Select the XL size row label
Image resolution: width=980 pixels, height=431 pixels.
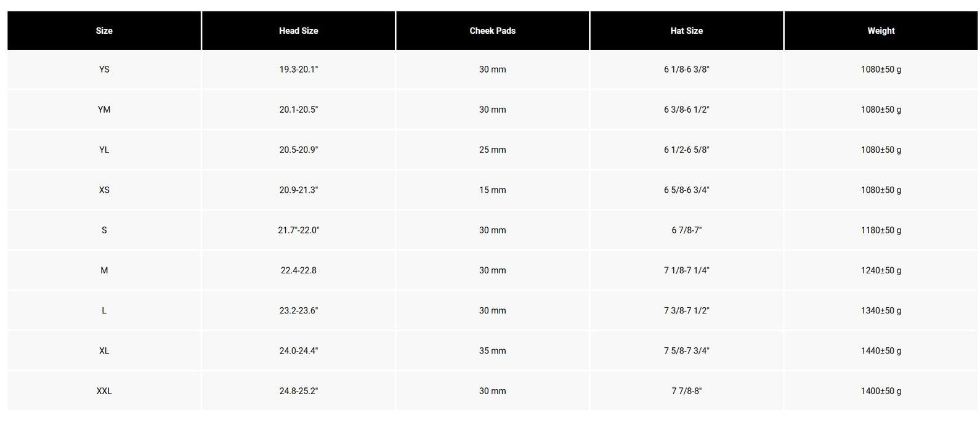(x=104, y=351)
